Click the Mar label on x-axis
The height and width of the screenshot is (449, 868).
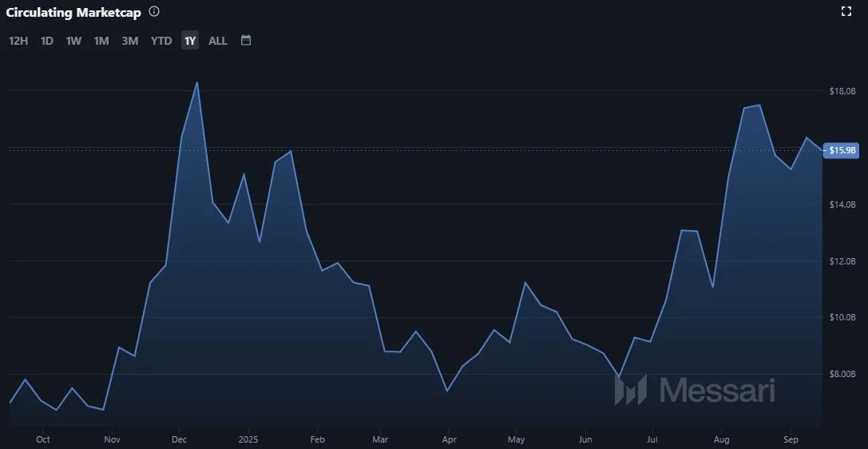(x=380, y=439)
